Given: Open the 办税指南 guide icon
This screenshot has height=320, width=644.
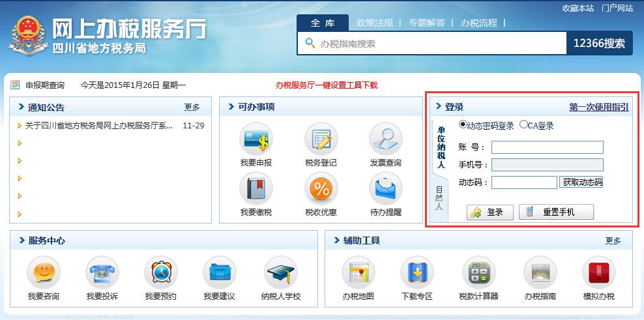Looking at the screenshot, I should click(540, 273).
